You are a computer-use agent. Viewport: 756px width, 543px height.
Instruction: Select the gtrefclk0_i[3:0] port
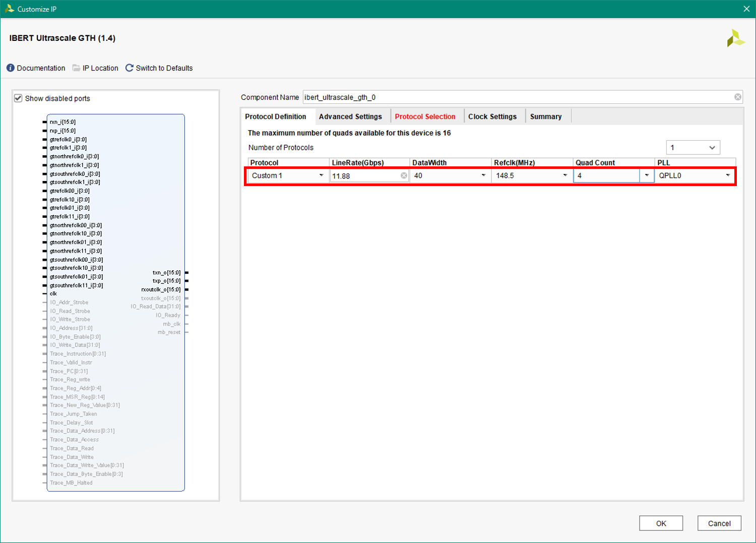tap(68, 139)
